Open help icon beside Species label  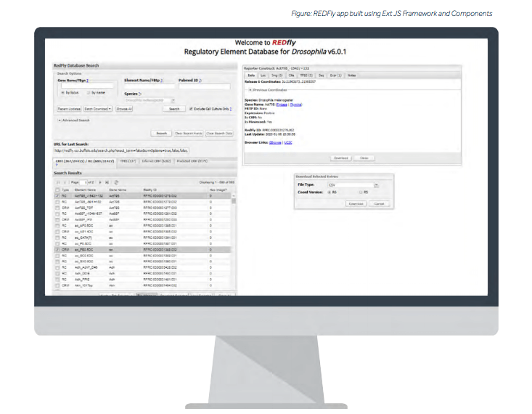(139, 94)
